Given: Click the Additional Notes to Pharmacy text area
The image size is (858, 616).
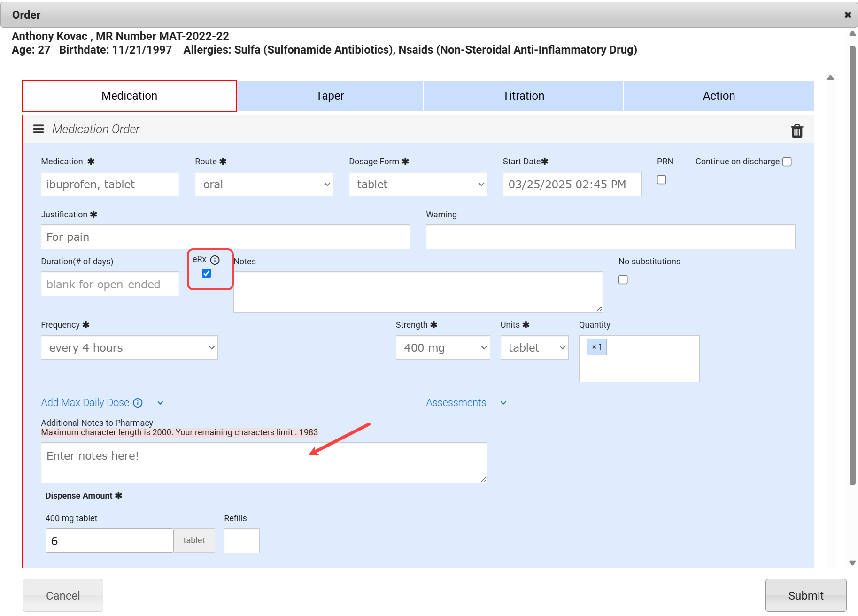Looking at the screenshot, I should (x=264, y=462).
